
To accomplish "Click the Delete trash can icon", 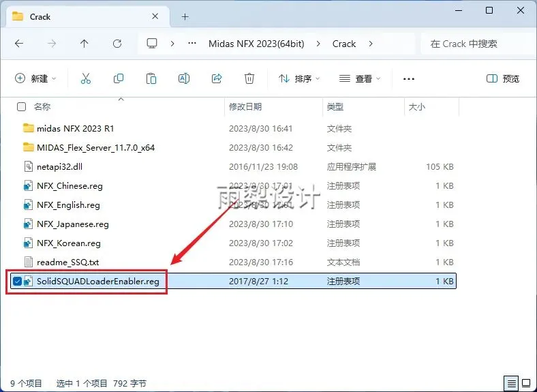I will click(249, 78).
